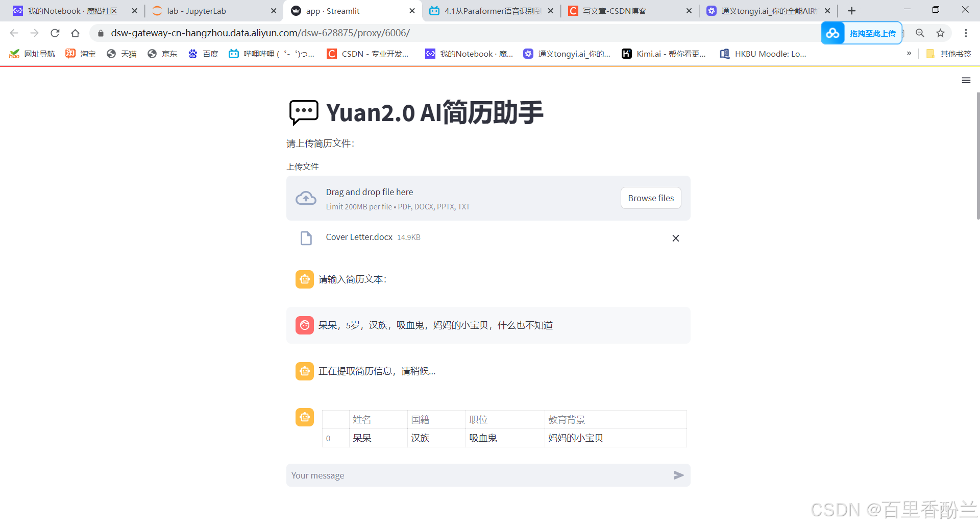This screenshot has width=980, height=526.
Task: Go to browser home page
Action: coord(75,33)
